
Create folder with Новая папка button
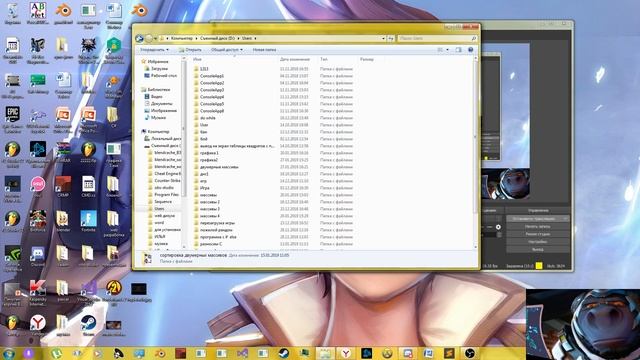264,50
